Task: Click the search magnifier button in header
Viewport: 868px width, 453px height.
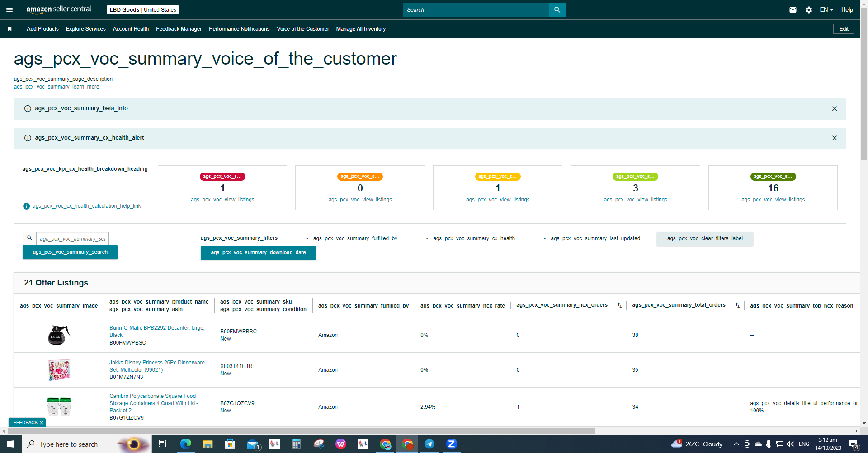Action: [x=557, y=9]
